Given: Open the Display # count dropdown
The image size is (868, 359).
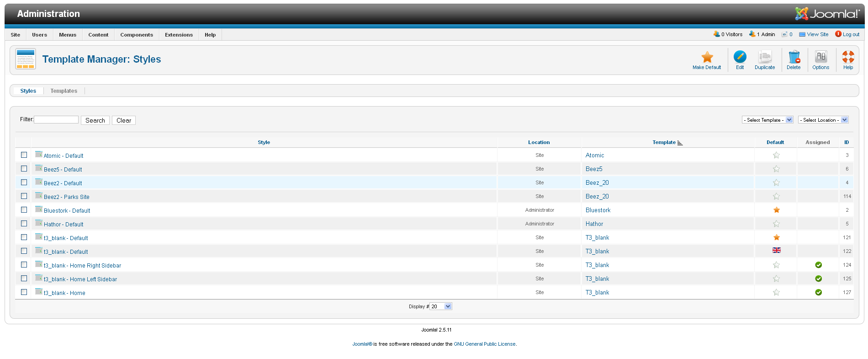Looking at the screenshot, I should pos(441,306).
